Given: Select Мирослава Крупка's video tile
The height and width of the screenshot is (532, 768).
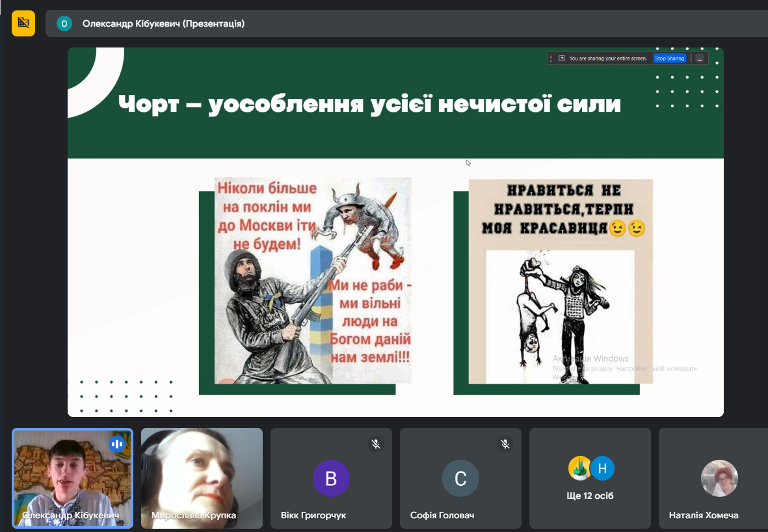Looking at the screenshot, I should coord(202,478).
